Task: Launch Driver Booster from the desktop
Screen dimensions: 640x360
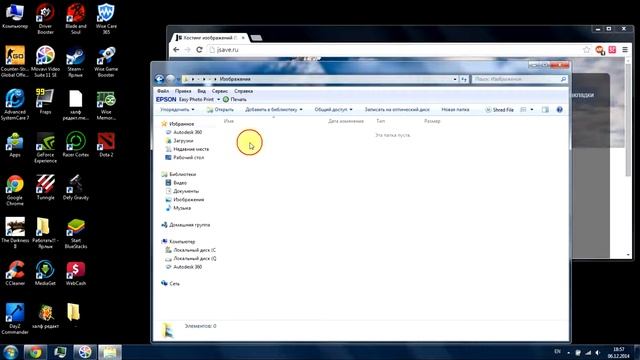Action: coord(45,19)
